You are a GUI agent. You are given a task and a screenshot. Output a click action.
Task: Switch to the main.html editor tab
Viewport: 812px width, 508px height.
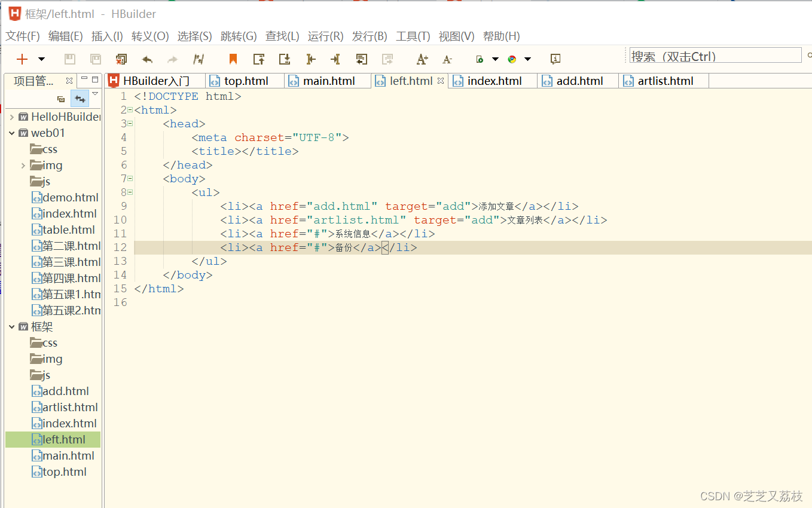click(x=328, y=81)
